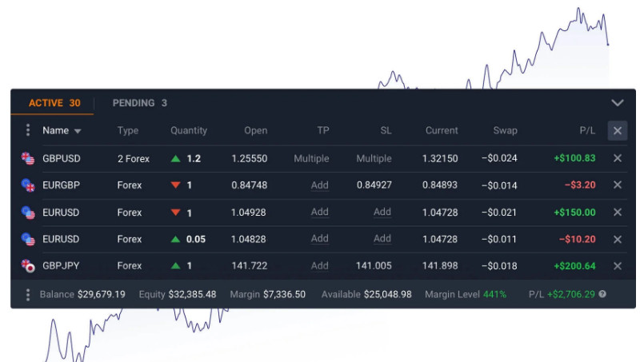Click the green buy arrow on GBPJPY
Screen dimensions: 644x362
point(176,265)
